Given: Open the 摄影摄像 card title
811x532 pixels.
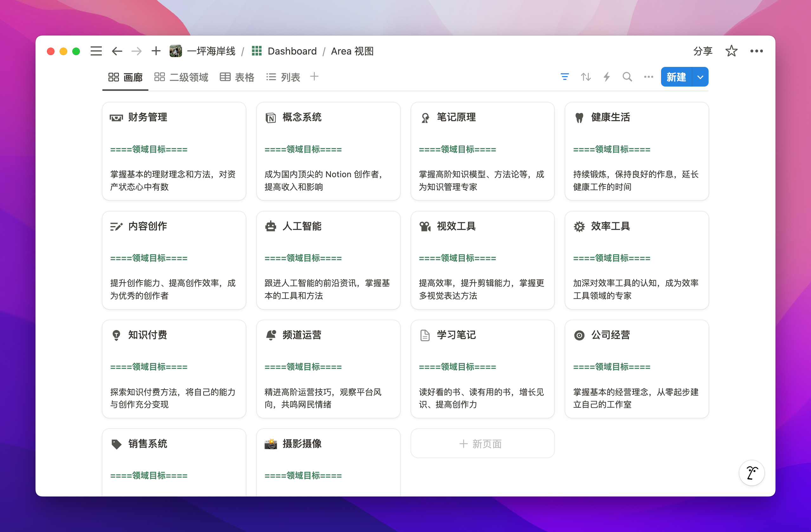Looking at the screenshot, I should coord(302,444).
